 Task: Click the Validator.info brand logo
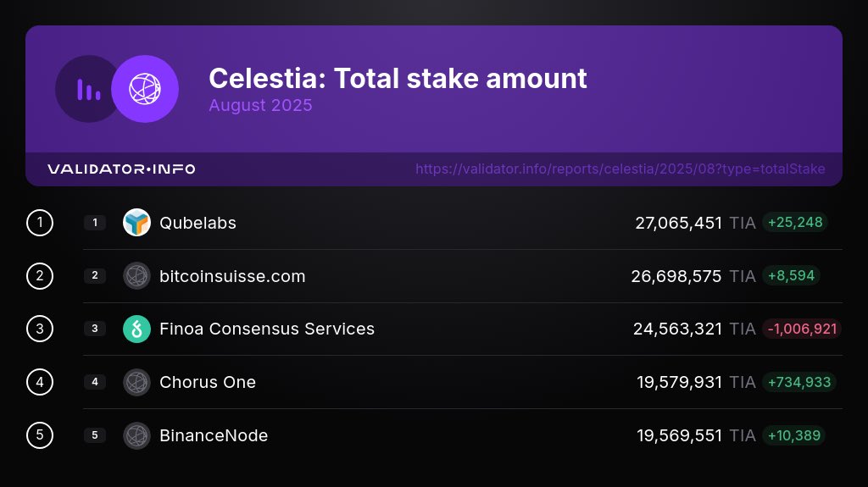(121, 169)
